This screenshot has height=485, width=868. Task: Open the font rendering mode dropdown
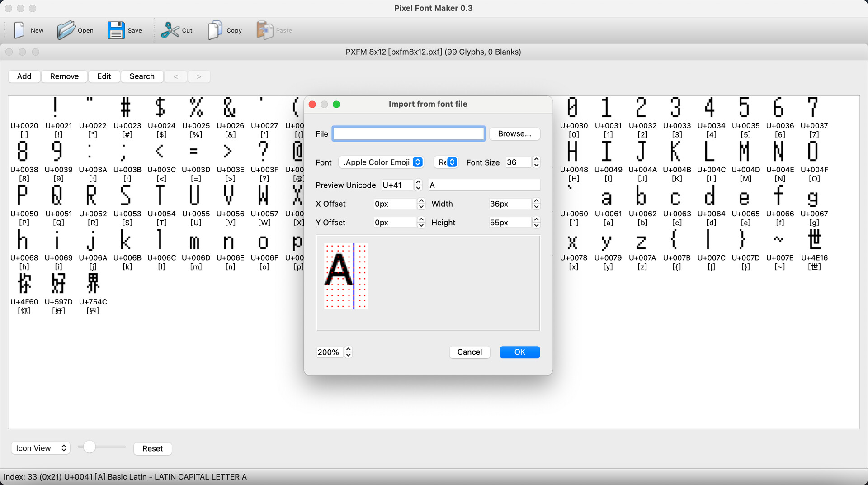coord(446,162)
